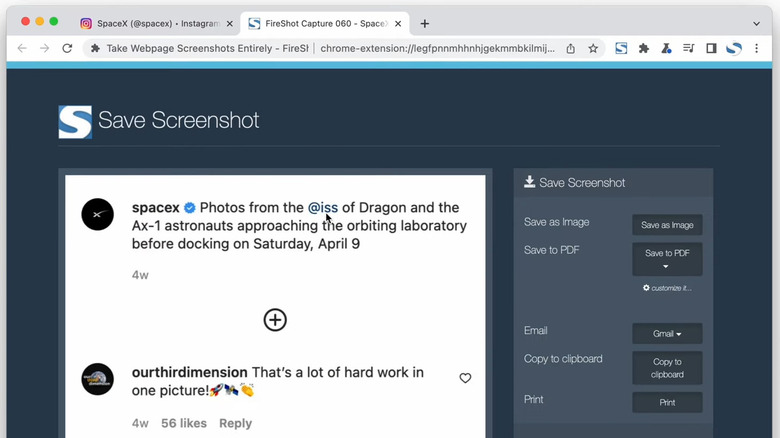Open the Gmail email dropdown
Screen dimensions: 780x438
click(x=667, y=334)
